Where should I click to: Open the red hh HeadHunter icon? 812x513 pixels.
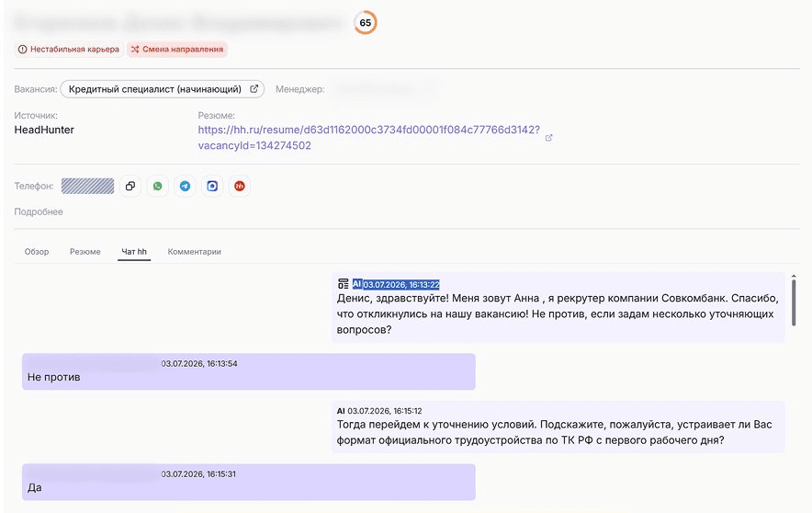point(239,186)
